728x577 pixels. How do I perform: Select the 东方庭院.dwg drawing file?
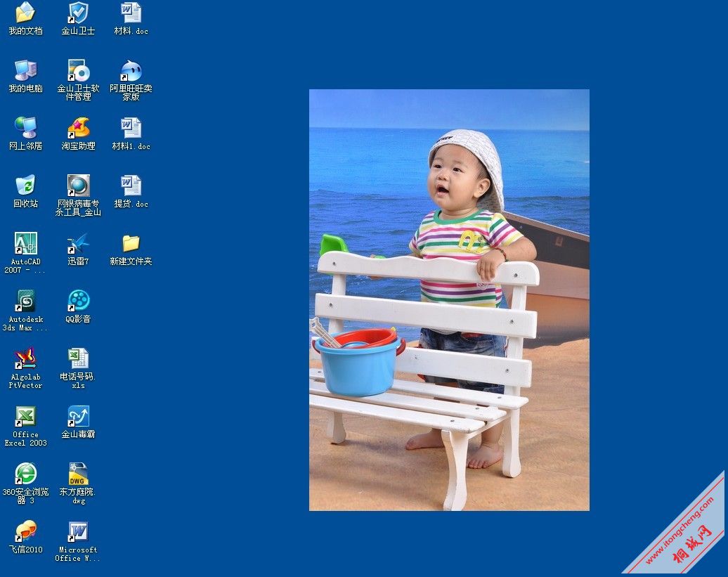[x=78, y=474]
